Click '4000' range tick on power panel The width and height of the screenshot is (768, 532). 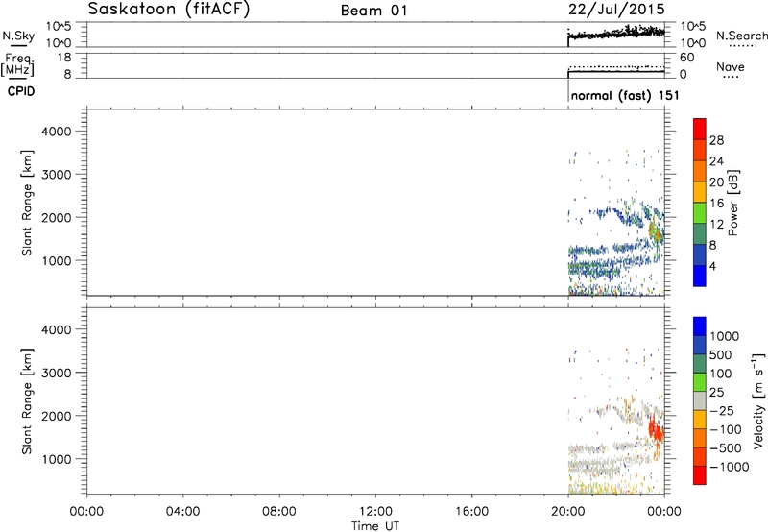click(x=57, y=132)
